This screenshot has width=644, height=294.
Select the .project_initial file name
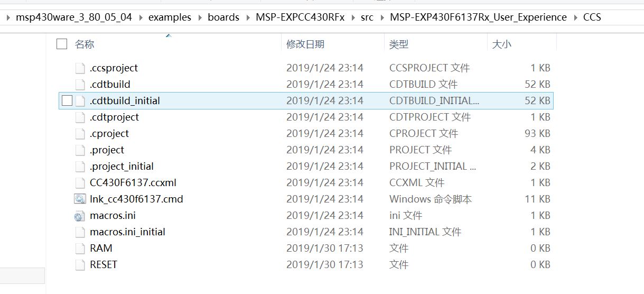[122, 167]
